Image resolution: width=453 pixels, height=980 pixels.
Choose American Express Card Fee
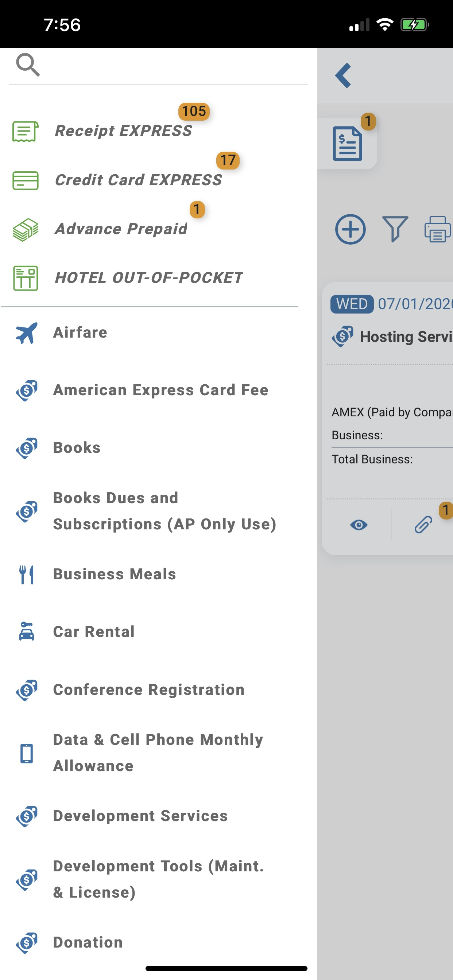[x=160, y=390]
